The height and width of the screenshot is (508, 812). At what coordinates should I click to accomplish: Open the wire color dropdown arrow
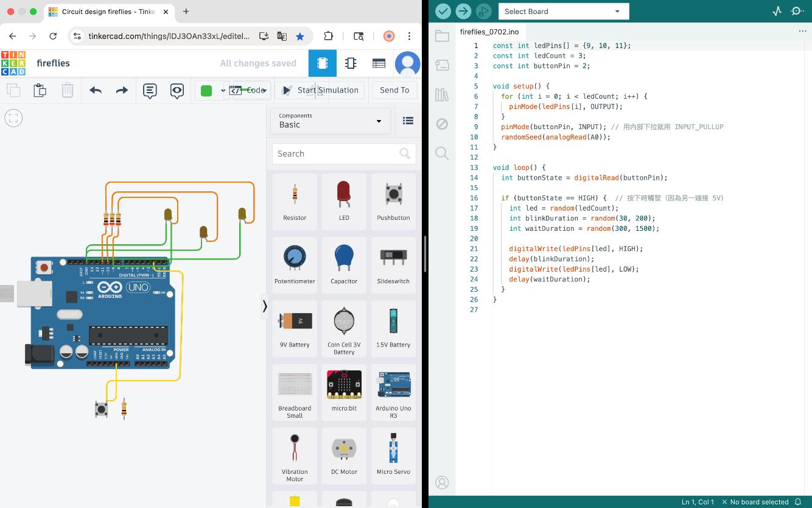pos(223,91)
